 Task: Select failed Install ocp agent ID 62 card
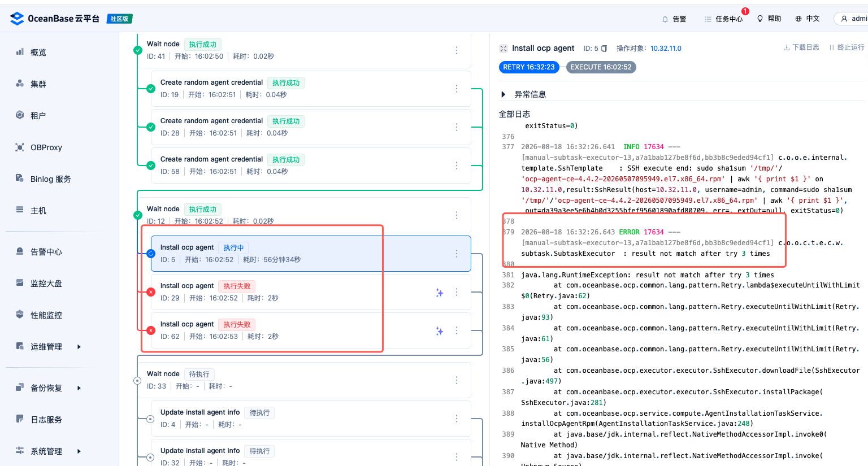tap(311, 330)
